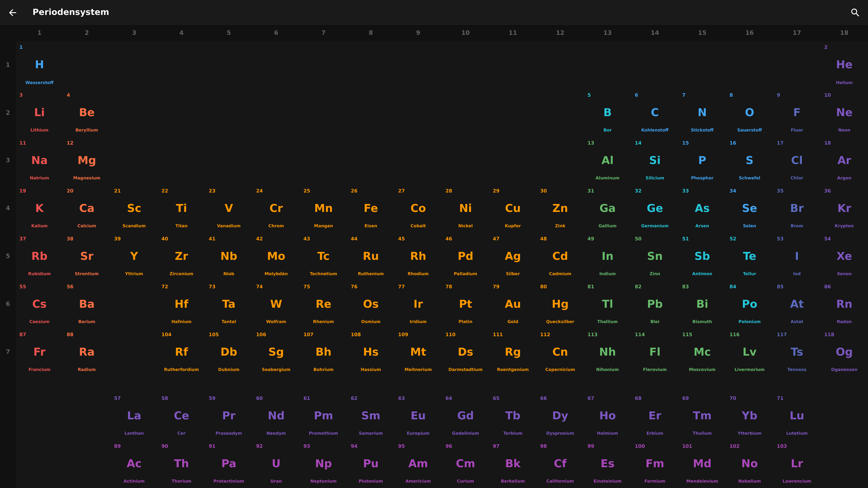This screenshot has height=488, width=868.
Task: Tap the Chlor (Cl) element
Action: point(797,160)
